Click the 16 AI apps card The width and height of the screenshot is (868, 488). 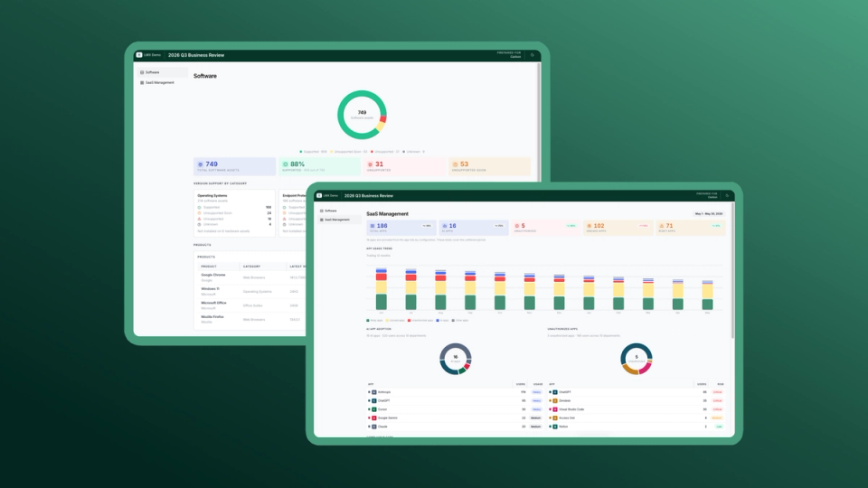click(474, 228)
